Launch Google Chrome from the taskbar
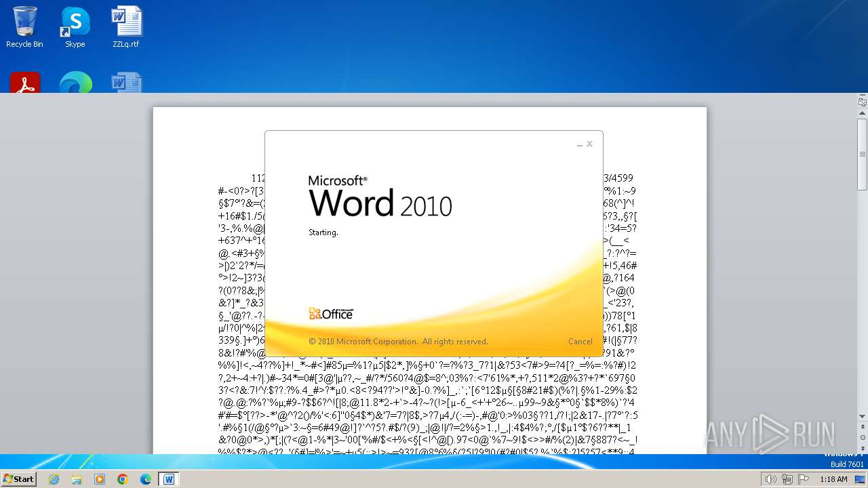The height and width of the screenshot is (488, 868). [x=123, y=479]
